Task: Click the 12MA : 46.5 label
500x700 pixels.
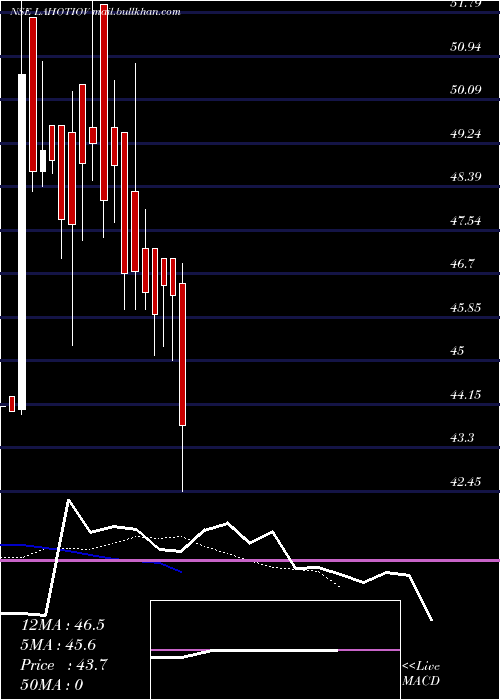Action: (x=62, y=625)
